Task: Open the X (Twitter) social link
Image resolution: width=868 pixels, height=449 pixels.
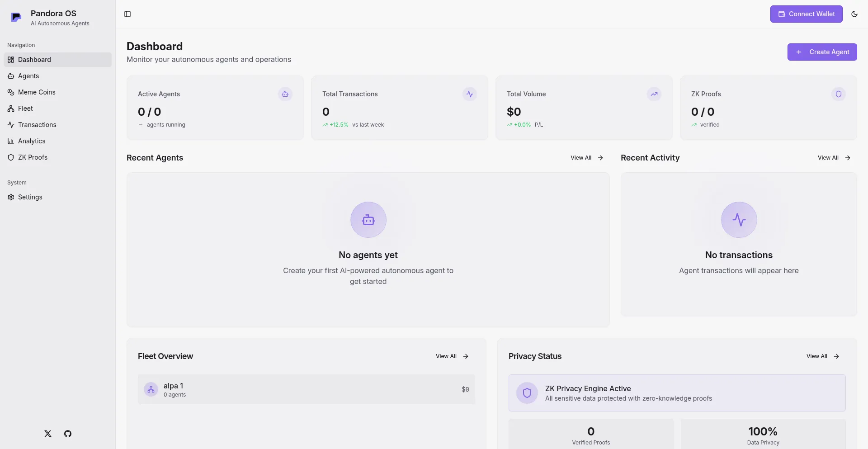Action: 48,434
